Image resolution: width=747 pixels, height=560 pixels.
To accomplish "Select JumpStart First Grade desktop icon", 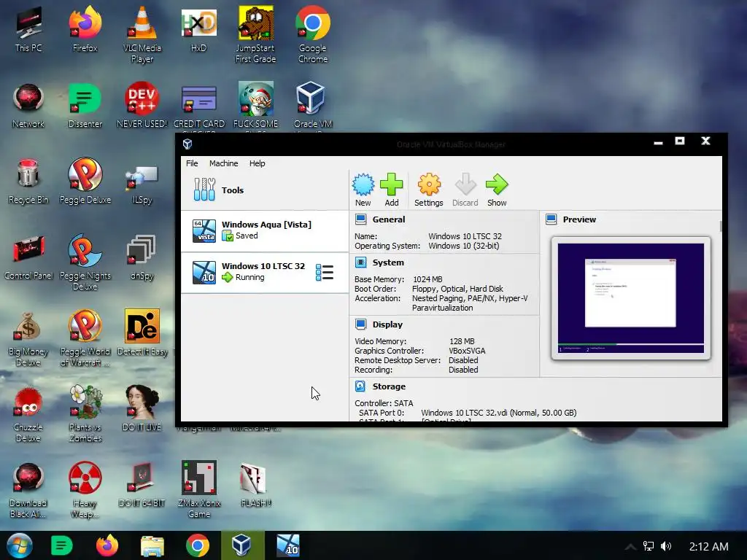I will tap(255, 34).
